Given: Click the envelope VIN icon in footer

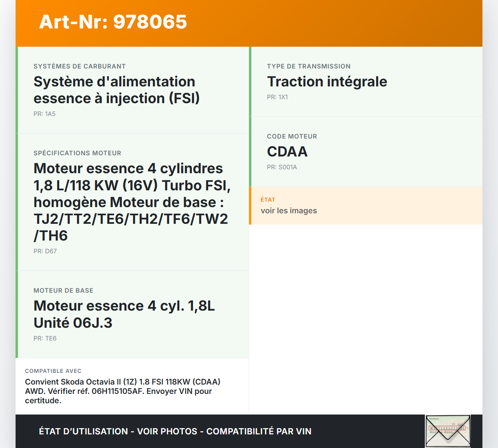Looking at the screenshot, I should [448, 431].
